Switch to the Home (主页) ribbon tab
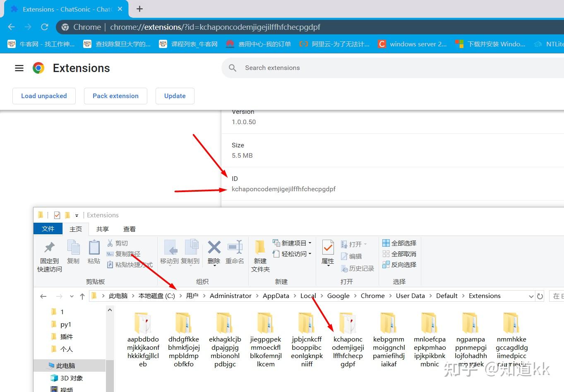Screen dimensions: 564x392 click(x=76, y=229)
